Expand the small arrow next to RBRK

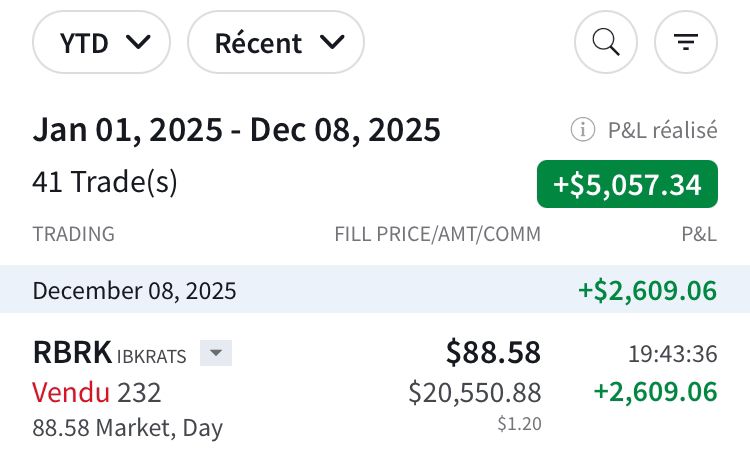click(216, 353)
